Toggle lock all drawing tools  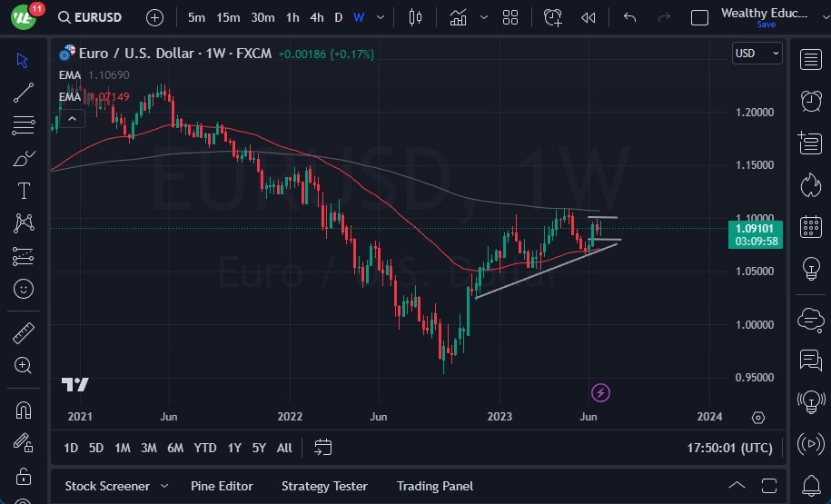[24, 476]
